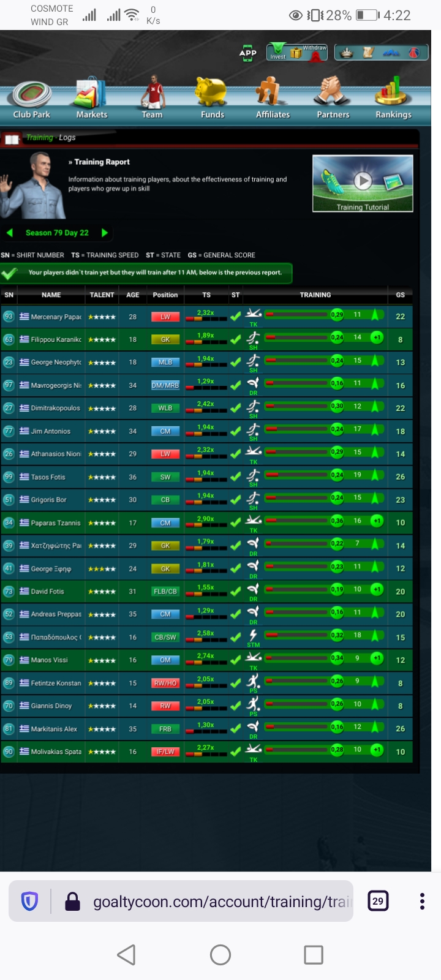This screenshot has width=441, height=980.
Task: Open Rankings bar chart icon
Action: 392,92
